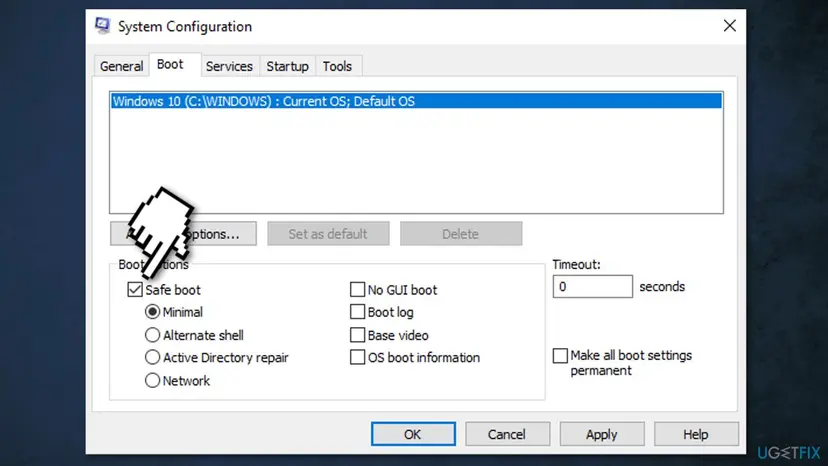Open the Services tab
Viewport: 828px width, 466px height.
point(229,66)
